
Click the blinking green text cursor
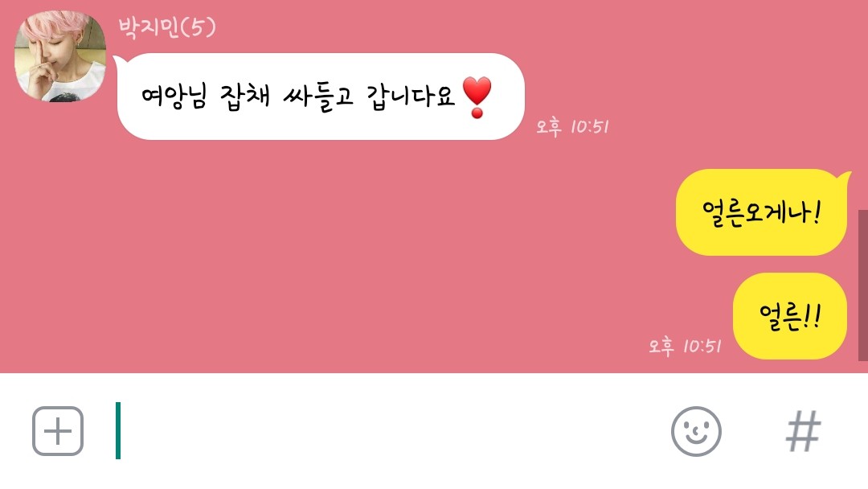(x=118, y=430)
